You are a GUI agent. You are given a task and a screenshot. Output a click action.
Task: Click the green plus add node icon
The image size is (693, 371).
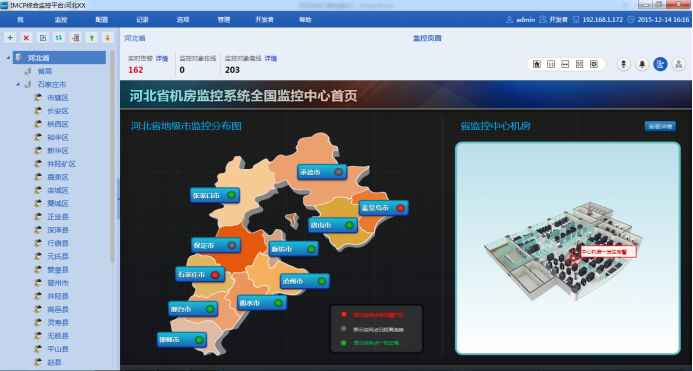point(10,38)
